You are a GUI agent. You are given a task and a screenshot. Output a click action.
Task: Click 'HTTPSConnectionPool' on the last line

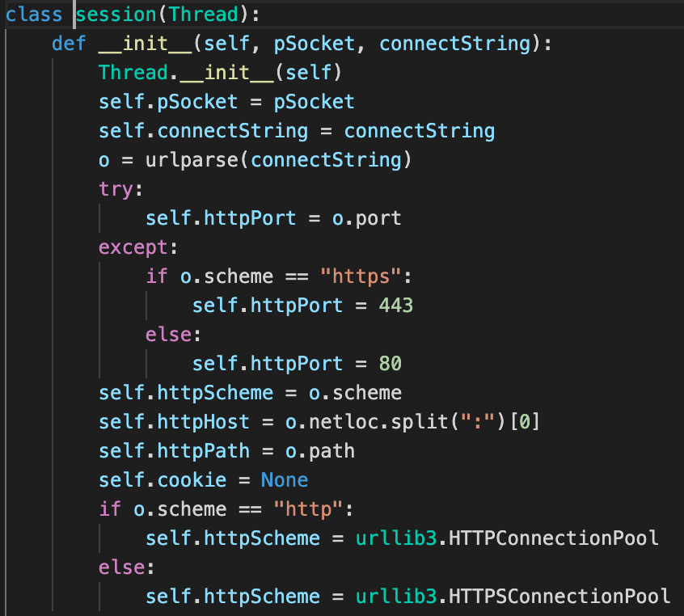[559, 597]
